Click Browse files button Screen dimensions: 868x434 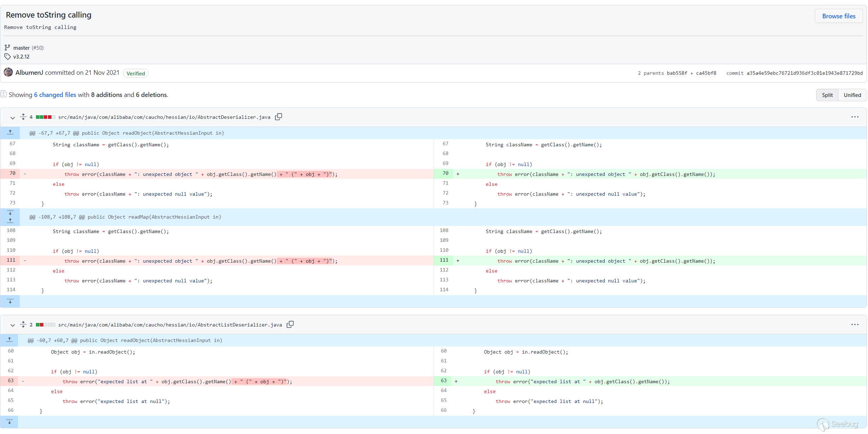point(838,16)
